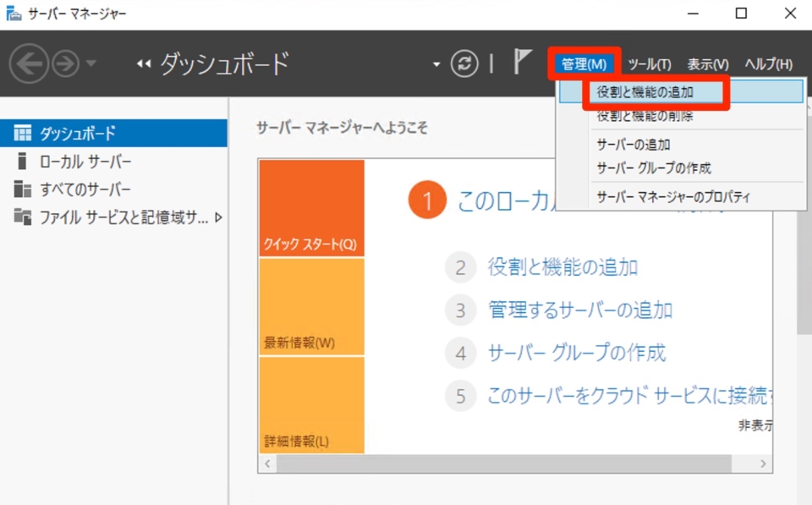Open the 管理(M) menu
This screenshot has height=505, width=812.
click(584, 63)
